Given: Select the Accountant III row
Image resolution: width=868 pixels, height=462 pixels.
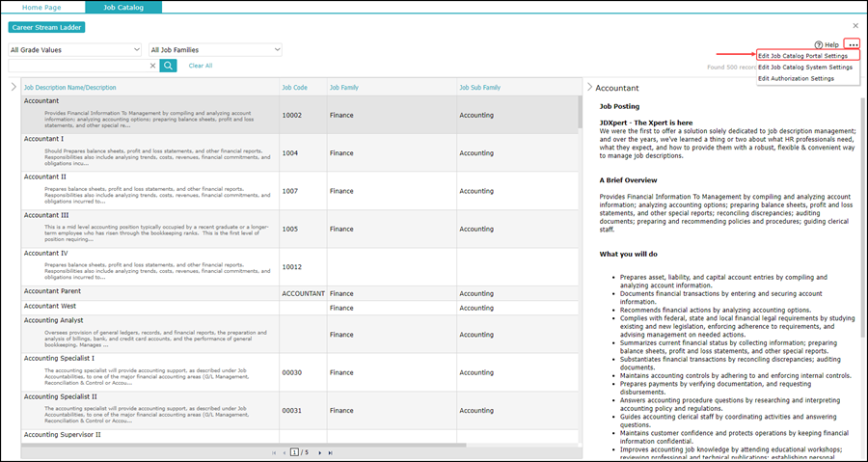Looking at the screenshot, I should coord(299,229).
